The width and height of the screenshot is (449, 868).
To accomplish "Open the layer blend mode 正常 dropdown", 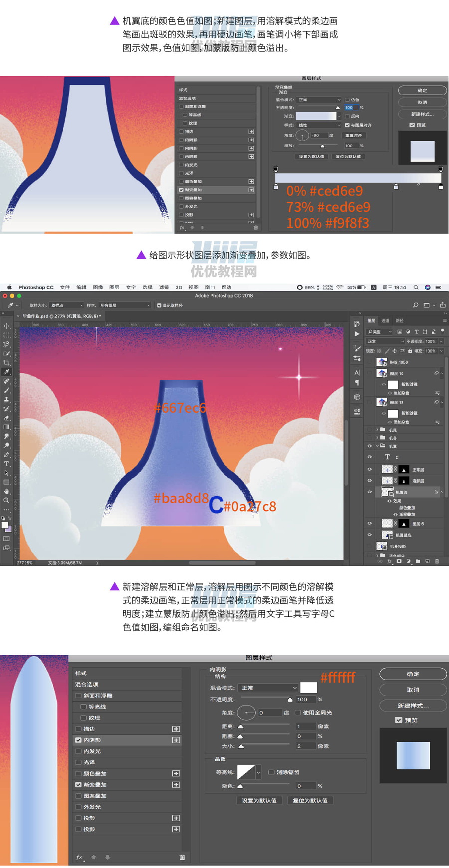I will [x=385, y=341].
